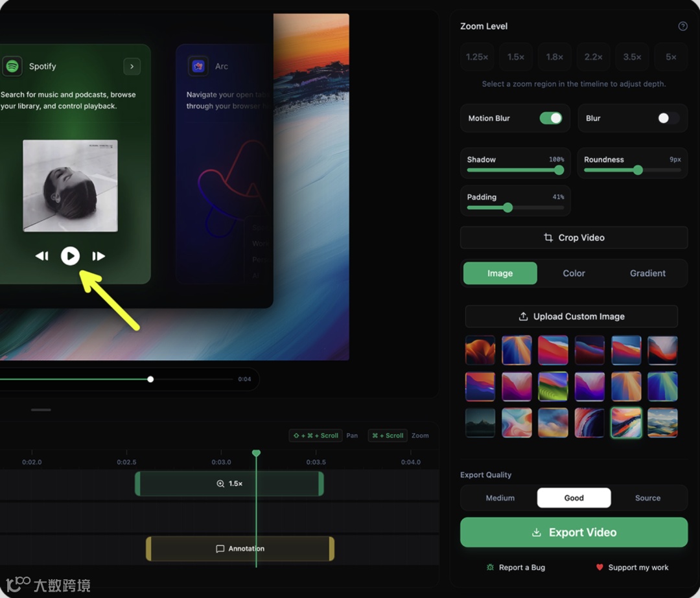Click the left handle of Annotation clip
Viewport: 700px width, 598px height.
tap(148, 549)
